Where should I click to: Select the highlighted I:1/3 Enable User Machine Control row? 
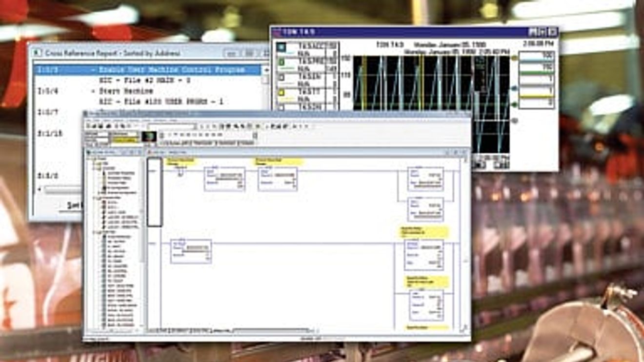pyautogui.click(x=148, y=70)
